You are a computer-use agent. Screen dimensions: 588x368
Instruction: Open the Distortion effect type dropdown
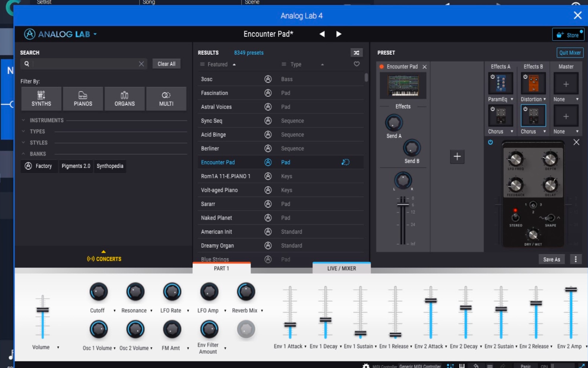(x=545, y=99)
